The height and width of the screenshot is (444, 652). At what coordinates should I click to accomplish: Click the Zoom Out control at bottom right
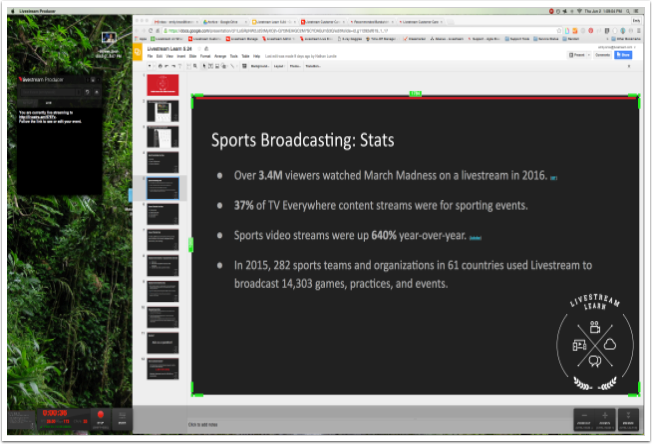click(584, 419)
